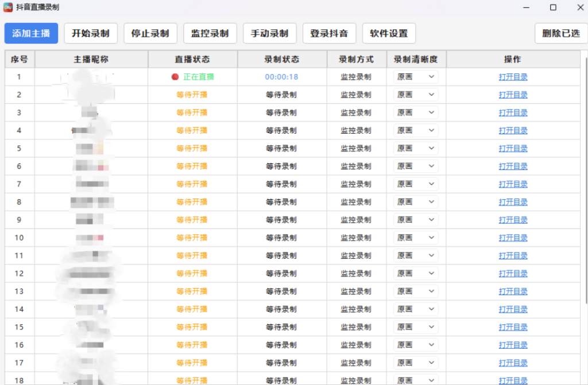Select 等待录制 cell in row 9
The width and height of the screenshot is (588, 385).
[x=281, y=220]
